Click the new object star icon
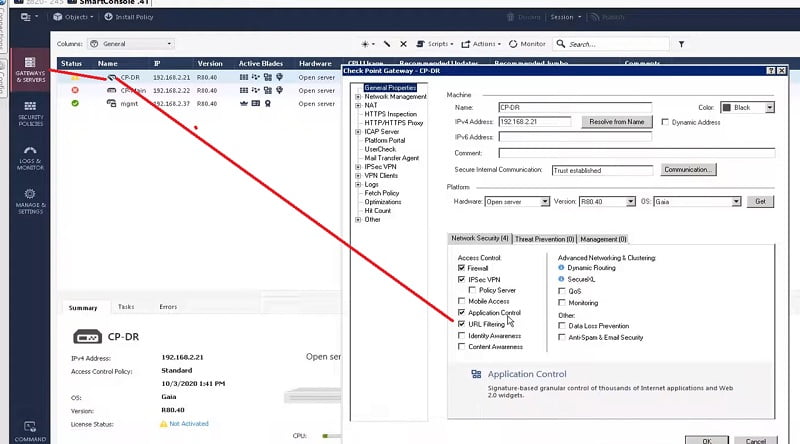 367,44
